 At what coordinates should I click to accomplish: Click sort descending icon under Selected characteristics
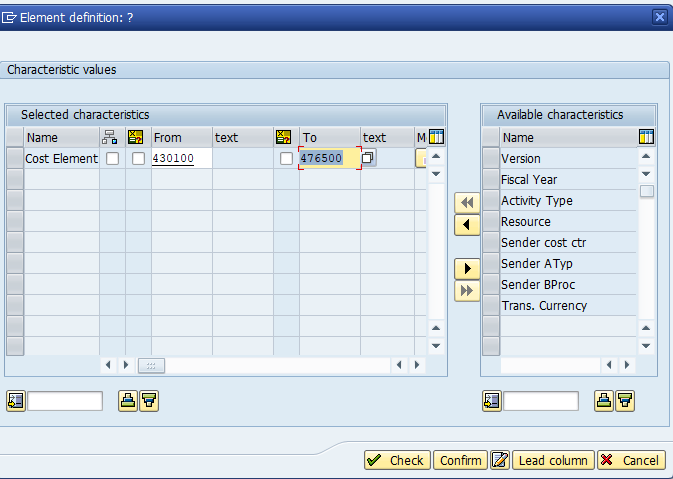pos(149,401)
